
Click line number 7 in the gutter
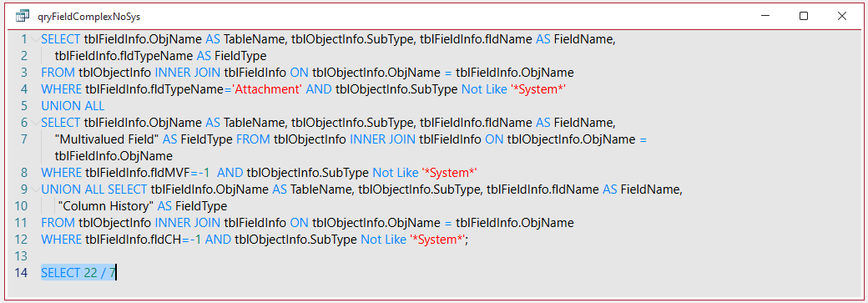(24, 139)
